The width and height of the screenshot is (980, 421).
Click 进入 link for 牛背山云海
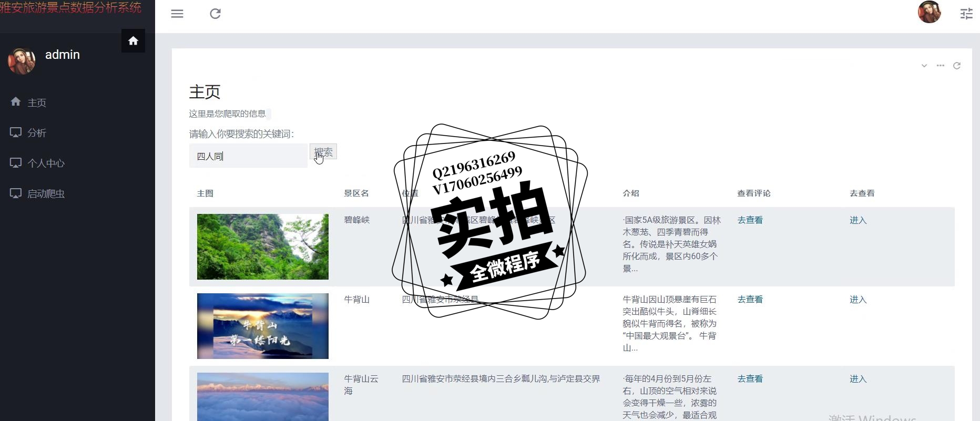pos(858,379)
